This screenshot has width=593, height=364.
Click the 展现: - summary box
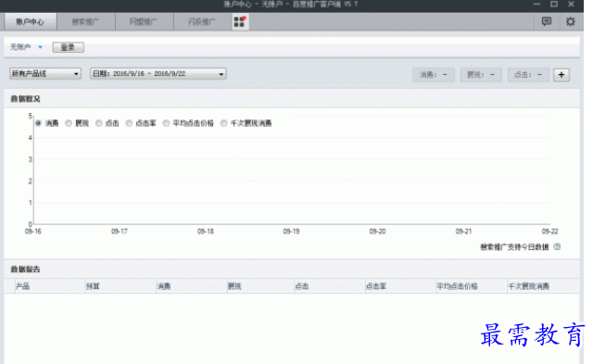click(x=481, y=75)
